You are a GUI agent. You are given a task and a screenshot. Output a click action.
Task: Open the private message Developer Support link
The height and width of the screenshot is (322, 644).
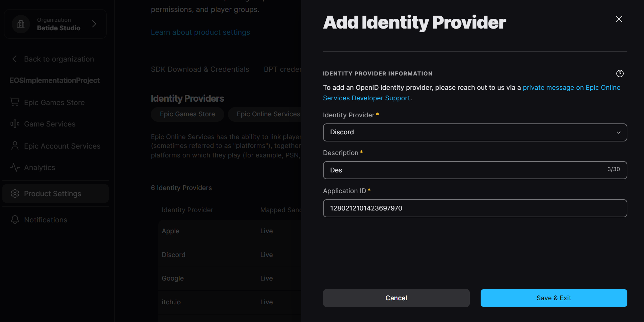point(571,88)
